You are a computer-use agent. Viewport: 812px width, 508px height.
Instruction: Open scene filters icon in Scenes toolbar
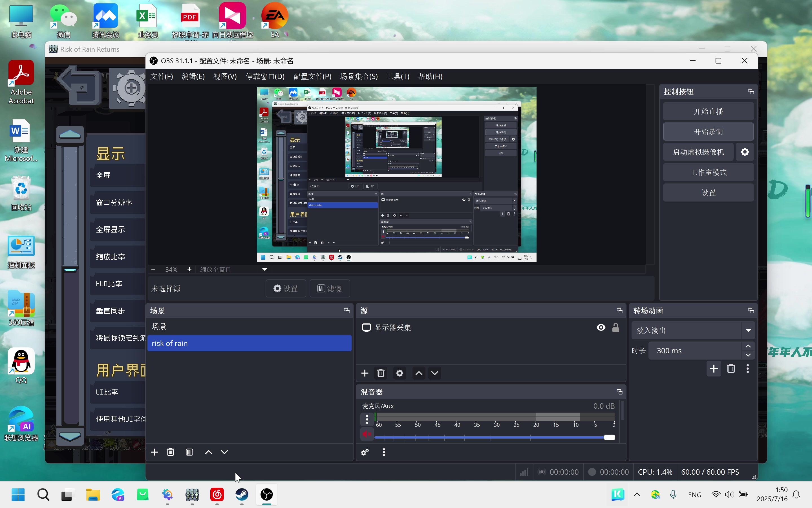tap(189, 452)
